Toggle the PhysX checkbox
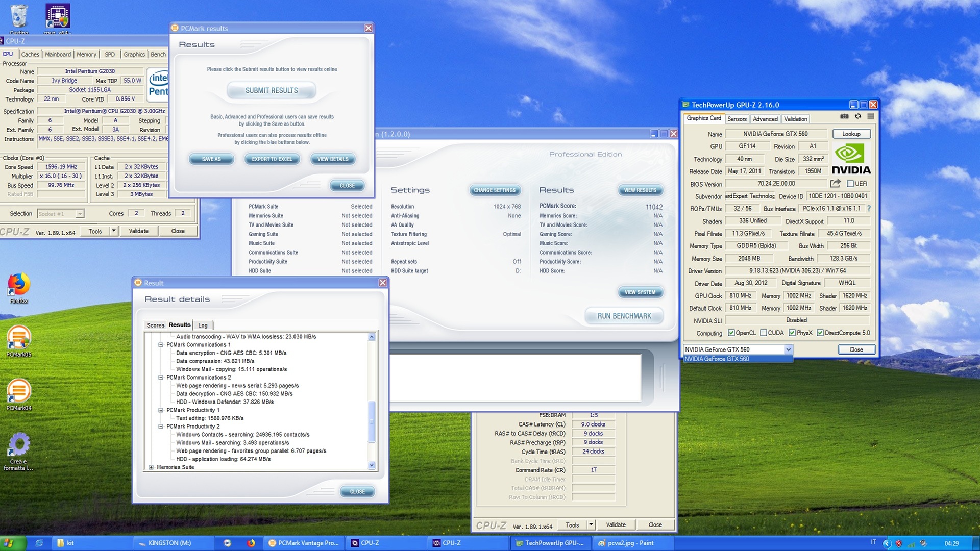The image size is (980, 551). [x=792, y=333]
